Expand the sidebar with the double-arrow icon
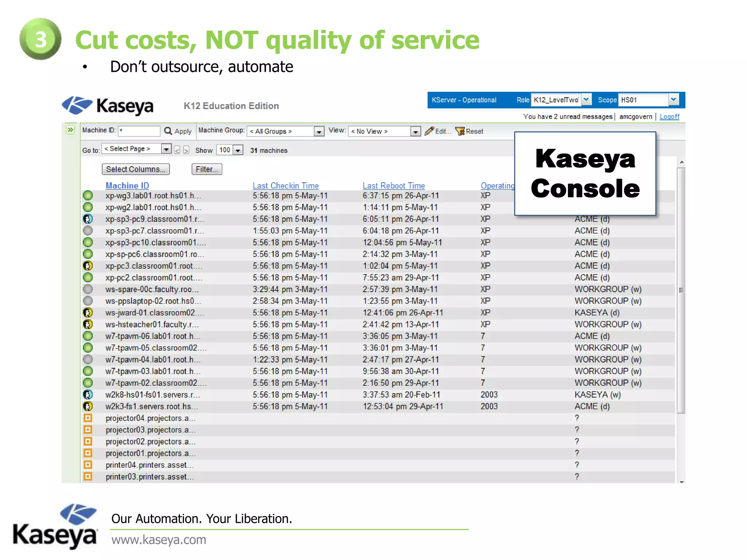Image resolution: width=747 pixels, height=560 pixels. (x=70, y=130)
